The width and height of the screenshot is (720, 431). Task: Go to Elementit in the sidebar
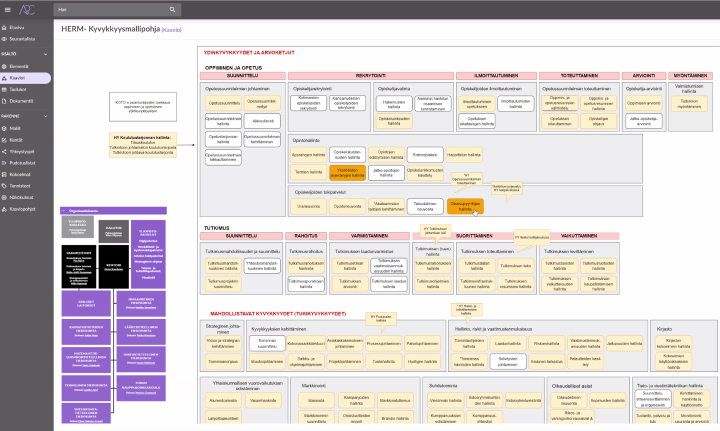pyautogui.click(x=19, y=65)
